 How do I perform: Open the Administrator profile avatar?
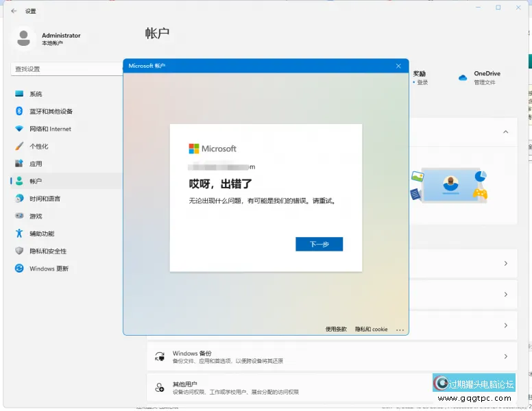pos(24,38)
